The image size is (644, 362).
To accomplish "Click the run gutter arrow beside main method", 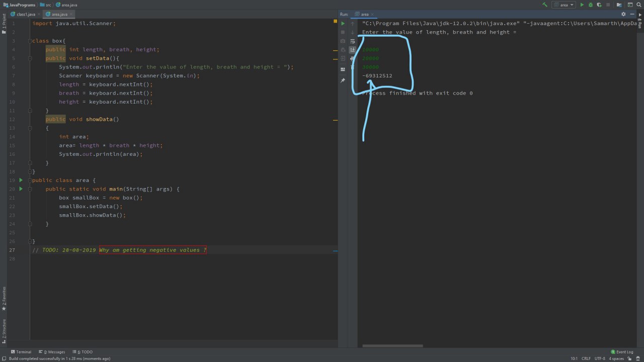I will 21,189.
